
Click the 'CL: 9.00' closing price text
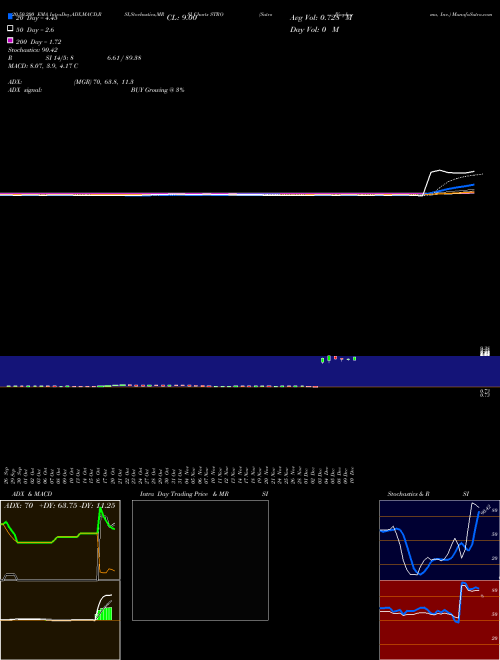pos(182,18)
